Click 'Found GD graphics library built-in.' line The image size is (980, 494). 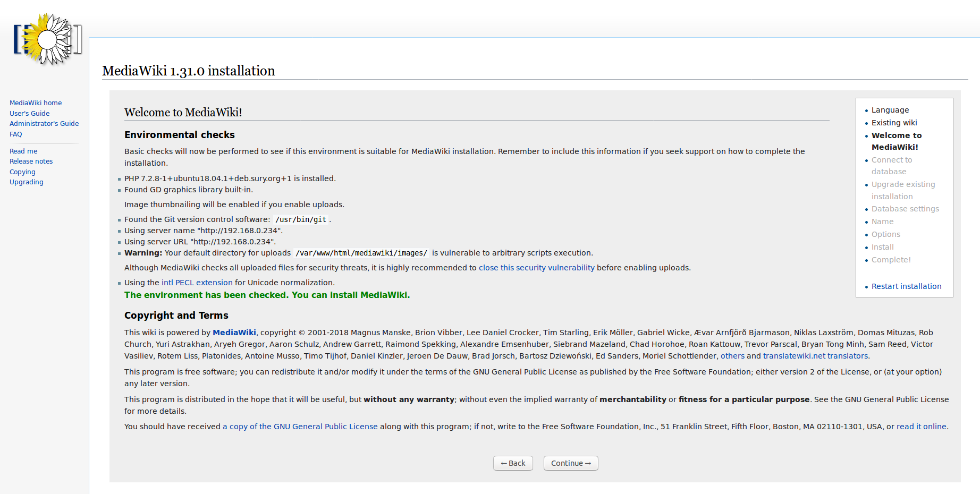click(189, 190)
